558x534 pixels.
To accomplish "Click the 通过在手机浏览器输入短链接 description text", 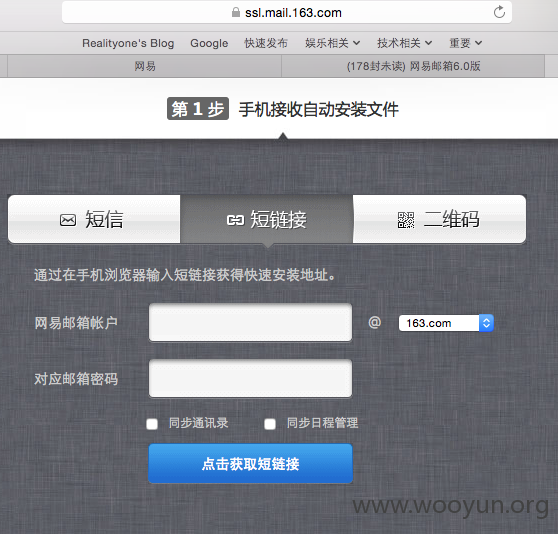I will click(x=184, y=275).
